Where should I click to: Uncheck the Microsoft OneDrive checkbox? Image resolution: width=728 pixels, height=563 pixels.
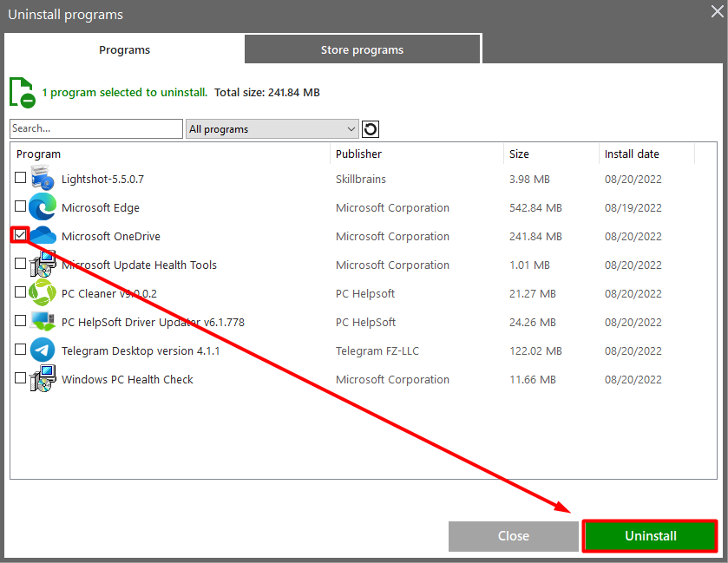(x=20, y=235)
